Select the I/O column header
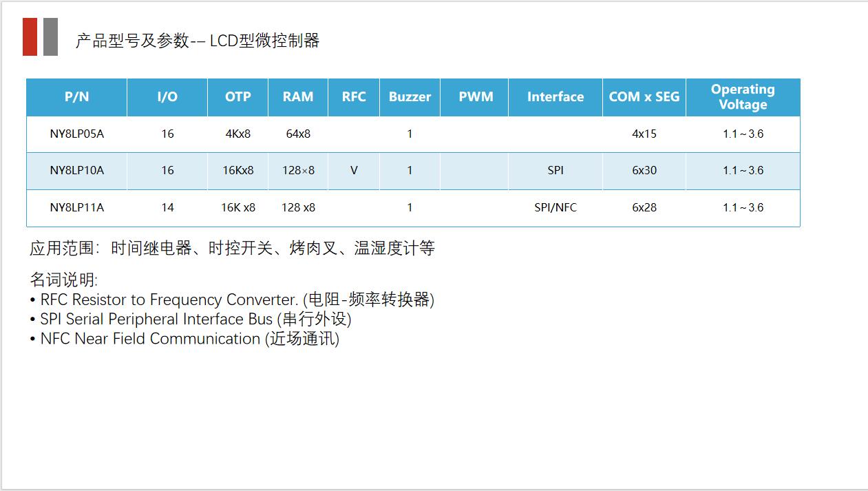The height and width of the screenshot is (491, 868). click(x=167, y=97)
